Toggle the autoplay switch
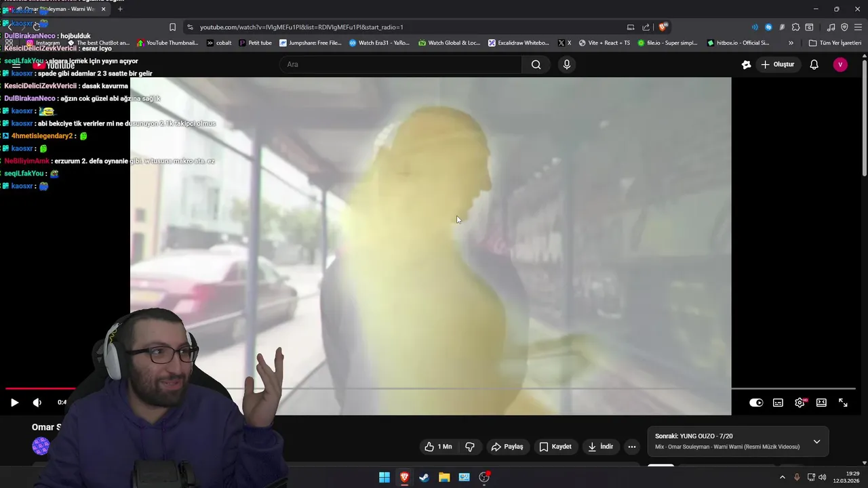 tap(756, 403)
